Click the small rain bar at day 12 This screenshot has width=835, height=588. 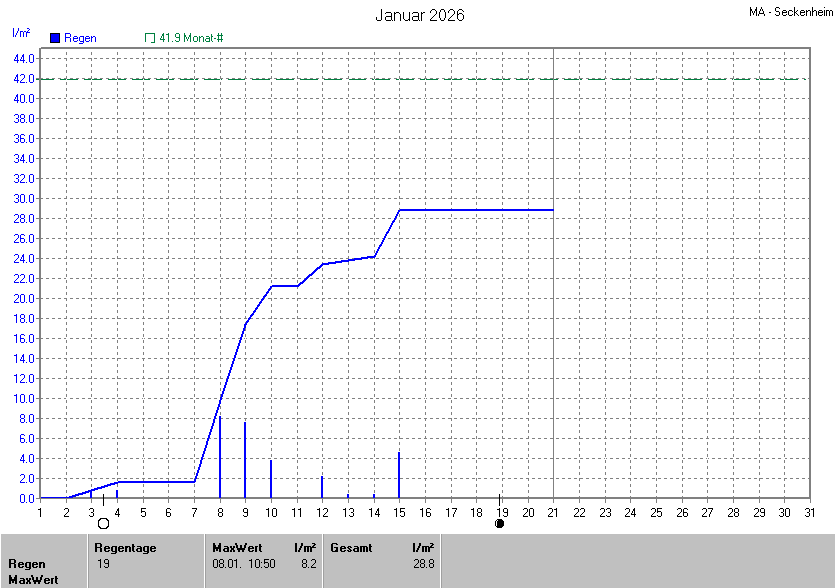[x=322, y=487]
